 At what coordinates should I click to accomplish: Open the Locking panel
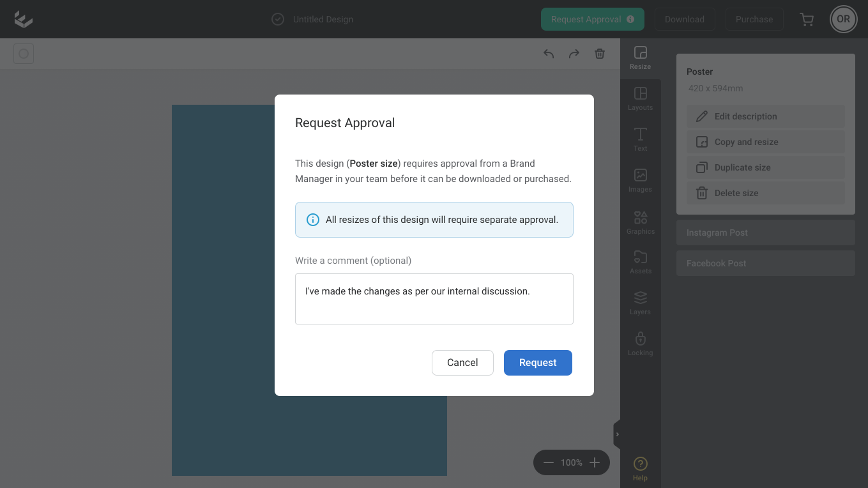(640, 343)
